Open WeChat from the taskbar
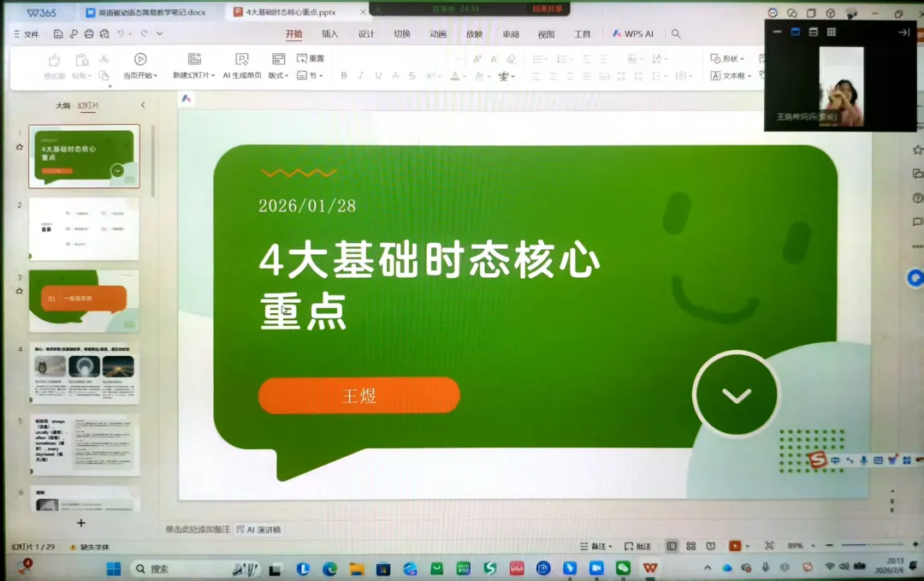 (623, 568)
